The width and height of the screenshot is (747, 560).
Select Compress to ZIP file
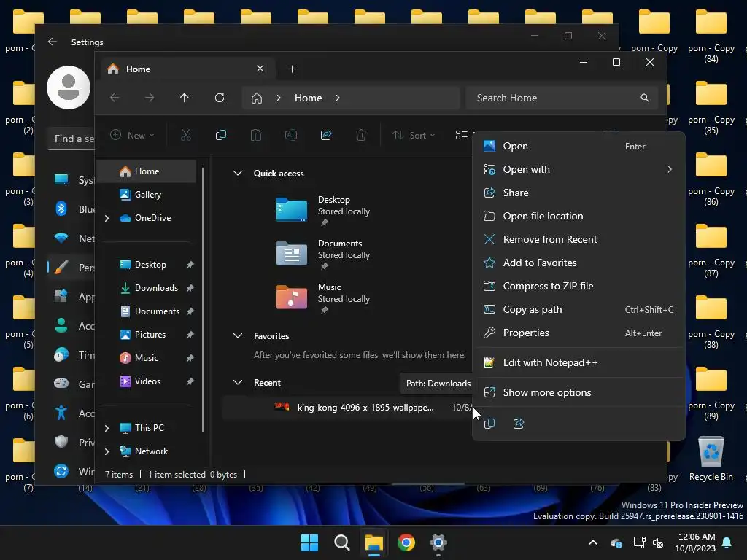(x=578, y=286)
